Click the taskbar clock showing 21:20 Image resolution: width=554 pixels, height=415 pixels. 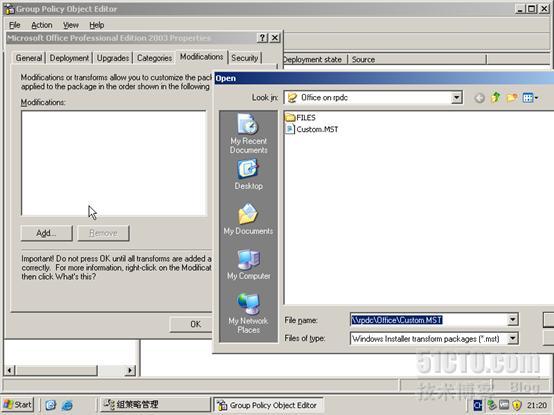coord(537,405)
